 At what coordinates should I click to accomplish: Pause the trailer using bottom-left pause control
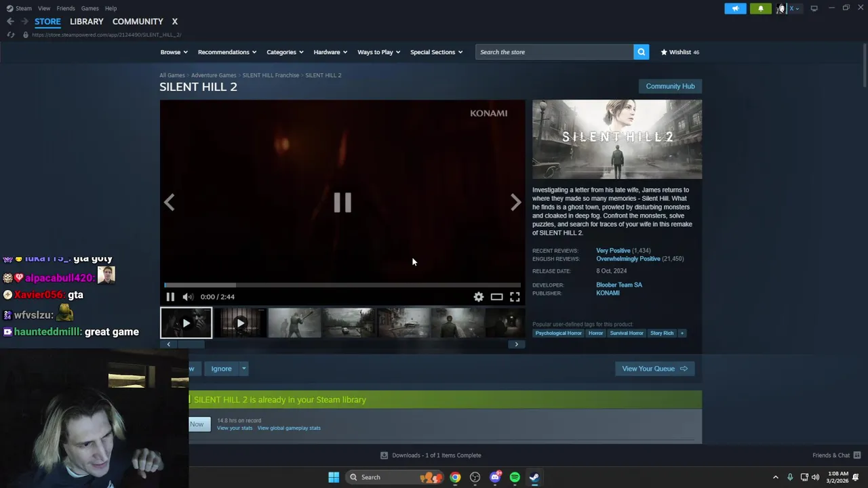[x=170, y=297]
